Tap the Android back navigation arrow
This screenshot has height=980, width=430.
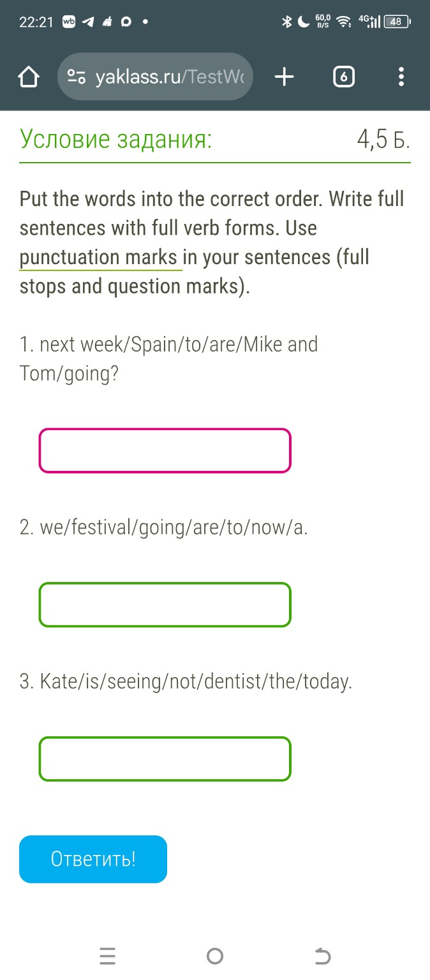(x=323, y=956)
